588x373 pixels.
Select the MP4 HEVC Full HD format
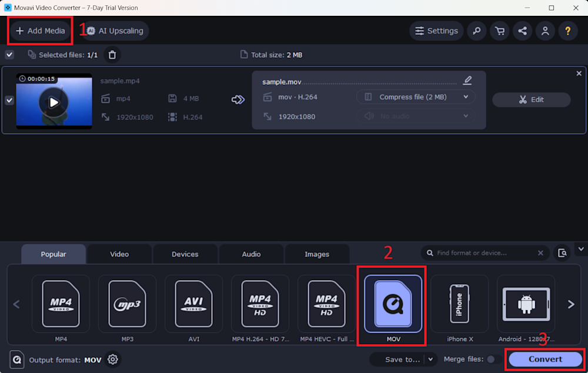tap(326, 304)
